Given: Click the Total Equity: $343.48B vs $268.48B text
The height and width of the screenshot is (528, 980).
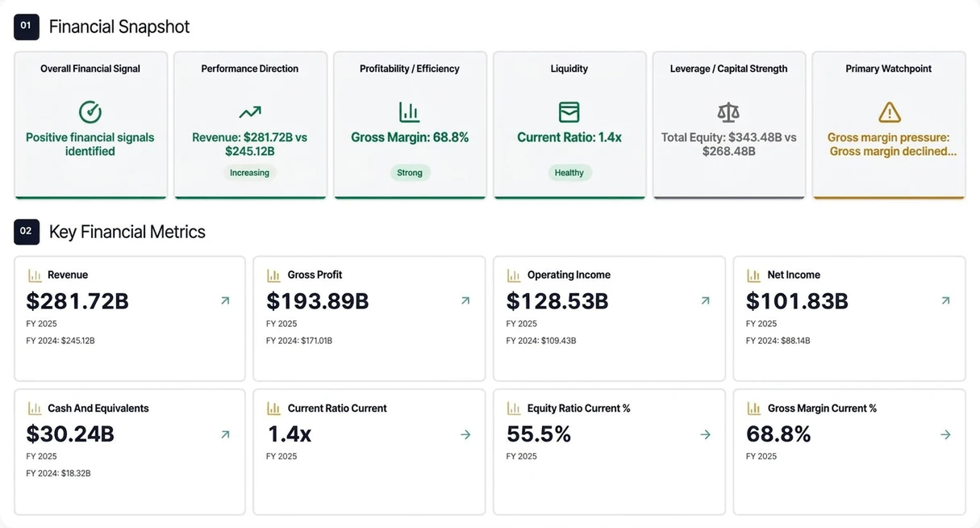Looking at the screenshot, I should click(729, 145).
